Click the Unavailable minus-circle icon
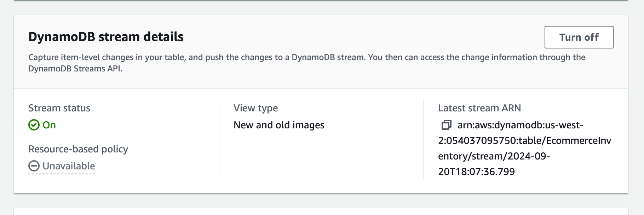Viewport: 644px width, 215px height. point(34,166)
